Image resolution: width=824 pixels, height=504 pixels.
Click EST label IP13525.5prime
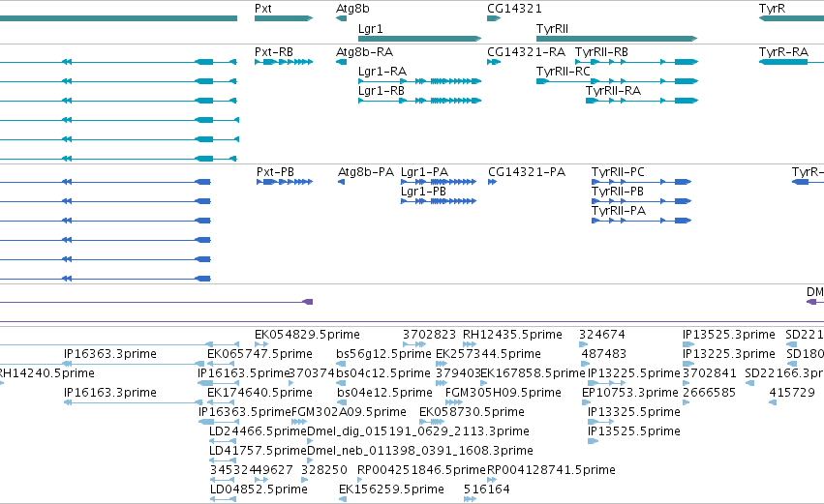pyautogui.click(x=634, y=432)
